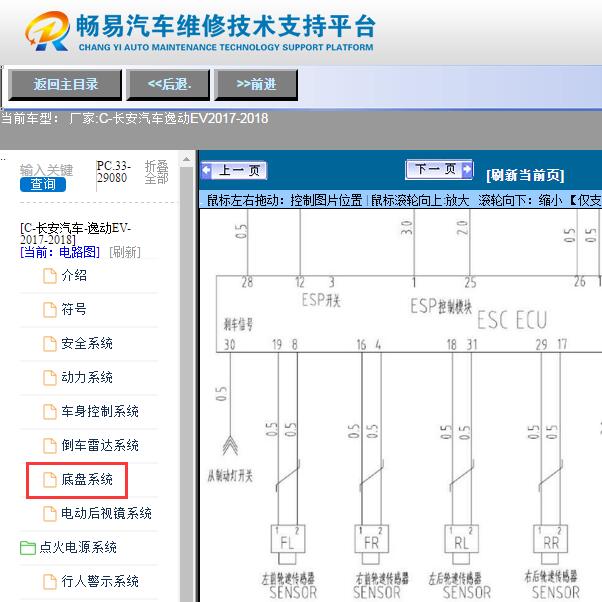The width and height of the screenshot is (602, 602).
Task: Click the 从制动灯开关 label in diagram
Action: (230, 476)
